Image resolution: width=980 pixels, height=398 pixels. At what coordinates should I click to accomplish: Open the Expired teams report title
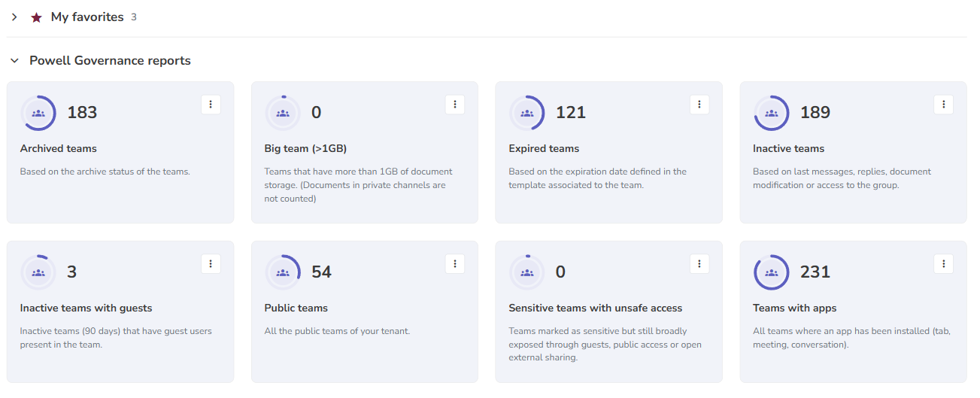544,148
